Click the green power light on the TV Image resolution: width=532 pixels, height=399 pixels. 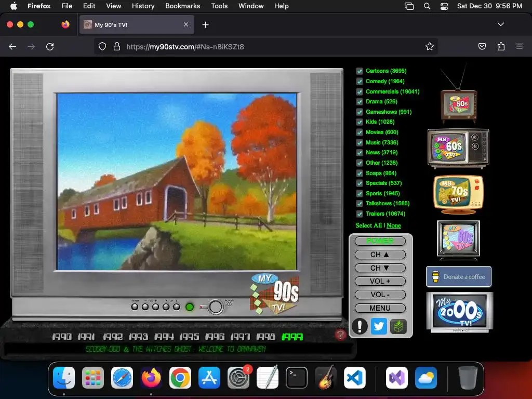tap(190, 307)
